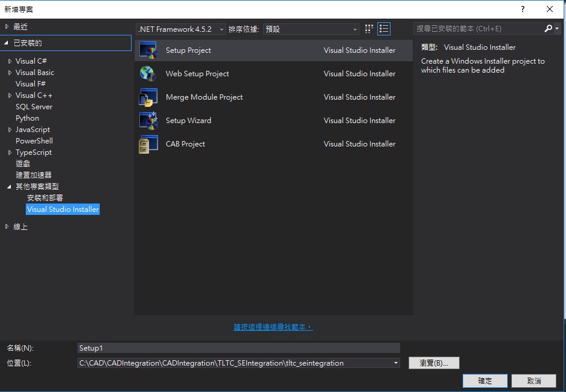This screenshot has width=566, height=392.
Task: Select Visual Studio Installer tree item
Action: coord(63,210)
